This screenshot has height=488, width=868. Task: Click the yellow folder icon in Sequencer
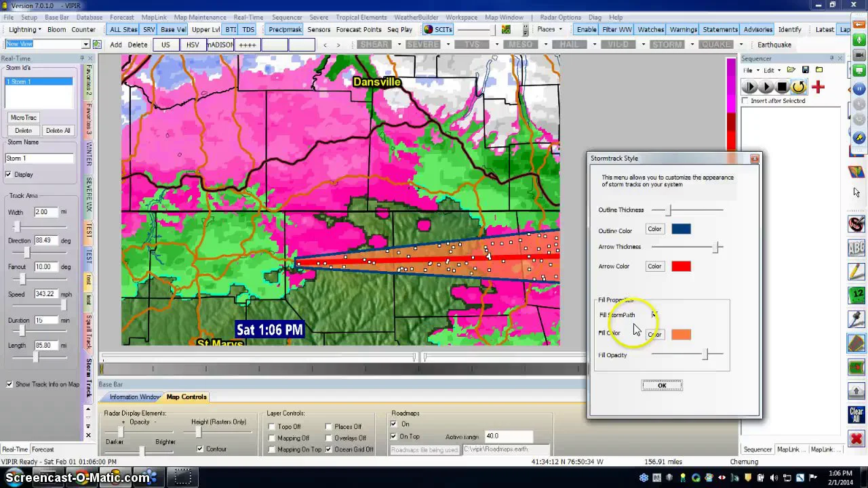[x=819, y=70]
